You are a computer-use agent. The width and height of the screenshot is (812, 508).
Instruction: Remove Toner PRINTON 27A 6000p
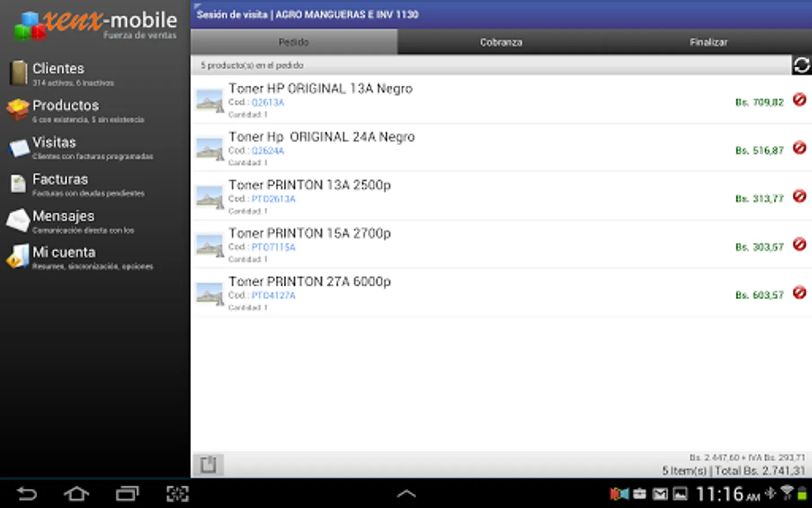click(x=799, y=293)
